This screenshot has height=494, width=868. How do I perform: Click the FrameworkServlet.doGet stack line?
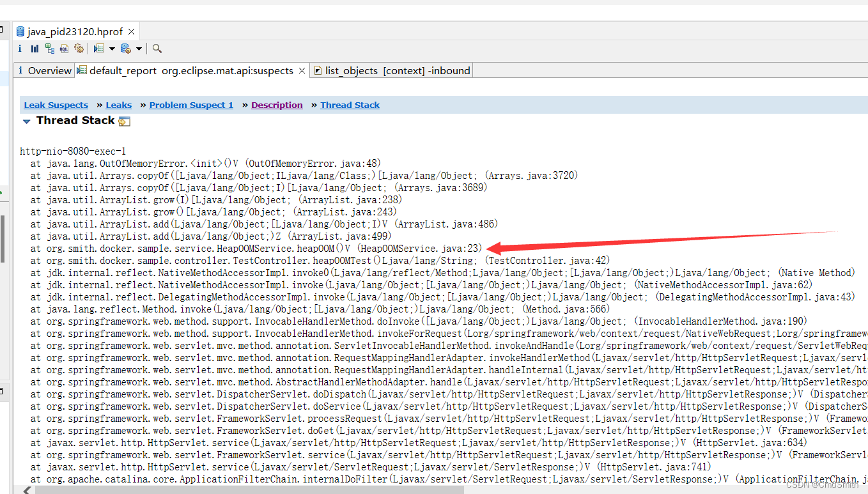pos(449,431)
